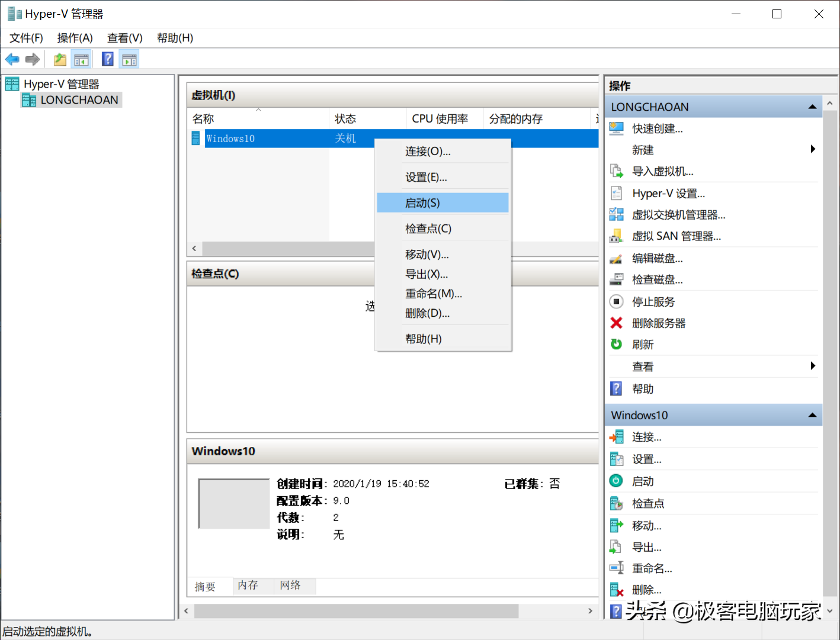This screenshot has width=840, height=640.
Task: Choose 重命名(M)... in context menu
Action: point(443,294)
